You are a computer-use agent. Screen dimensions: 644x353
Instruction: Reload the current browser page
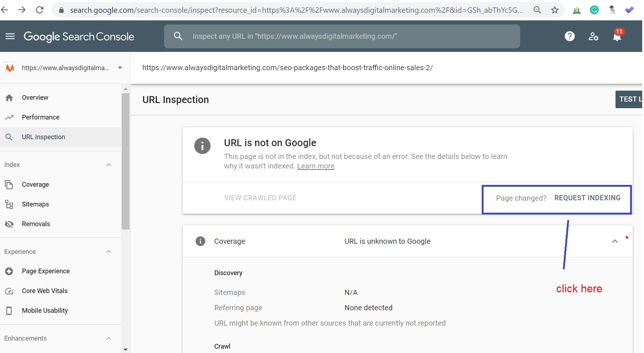coord(39,10)
